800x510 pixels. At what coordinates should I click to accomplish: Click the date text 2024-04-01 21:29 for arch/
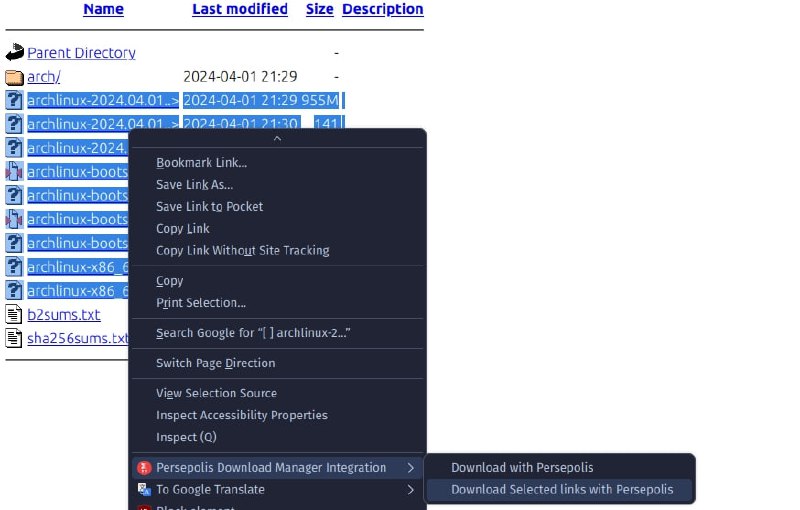pos(240,77)
